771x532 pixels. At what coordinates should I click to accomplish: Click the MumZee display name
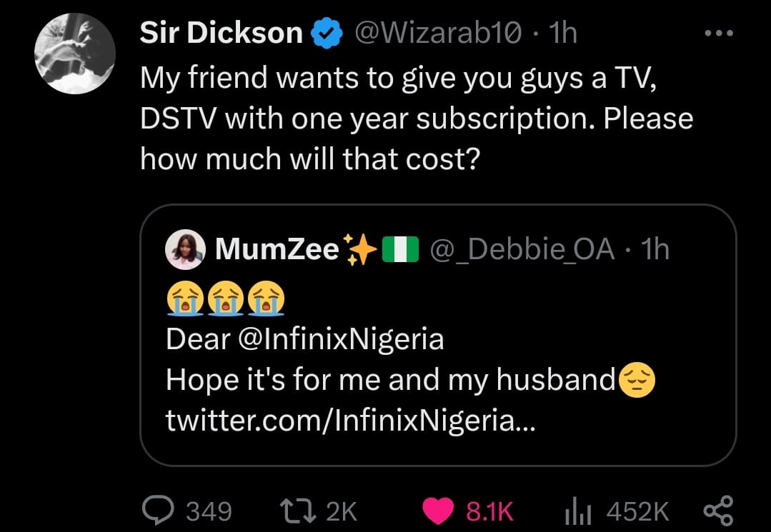coord(277,249)
